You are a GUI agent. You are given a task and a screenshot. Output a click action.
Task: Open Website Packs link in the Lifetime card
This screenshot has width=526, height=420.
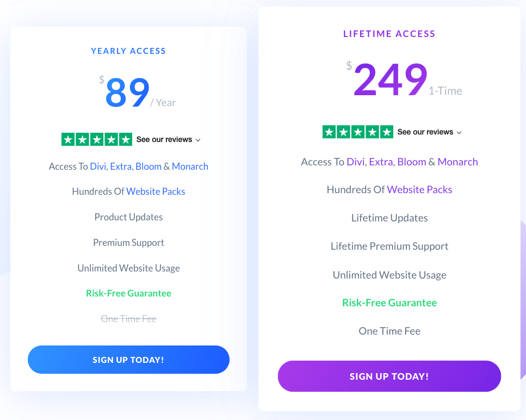coord(419,189)
